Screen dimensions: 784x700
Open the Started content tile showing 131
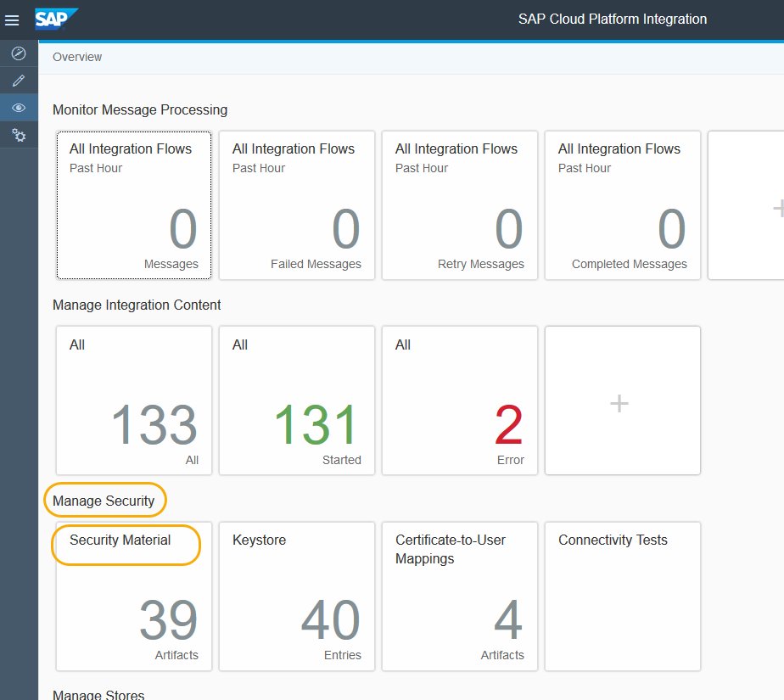296,400
